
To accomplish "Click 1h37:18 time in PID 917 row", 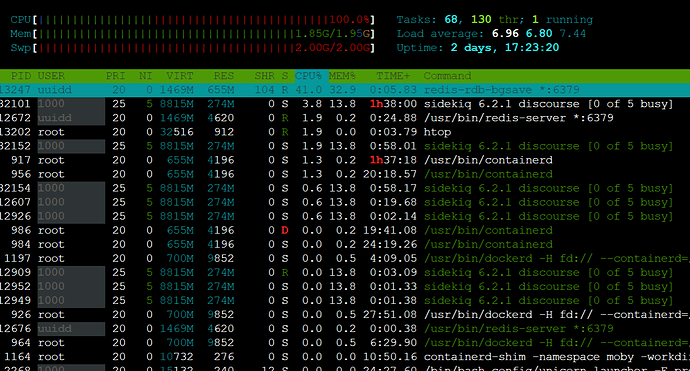I will [x=393, y=160].
